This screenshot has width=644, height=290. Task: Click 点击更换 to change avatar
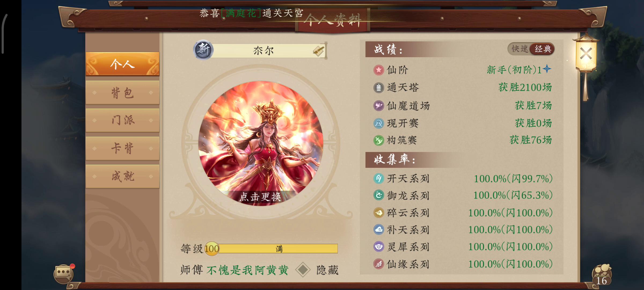pos(260,197)
